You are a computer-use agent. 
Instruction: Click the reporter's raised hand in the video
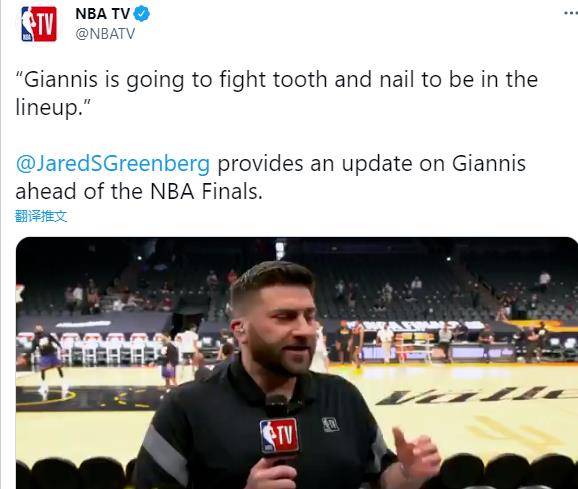coord(415,457)
